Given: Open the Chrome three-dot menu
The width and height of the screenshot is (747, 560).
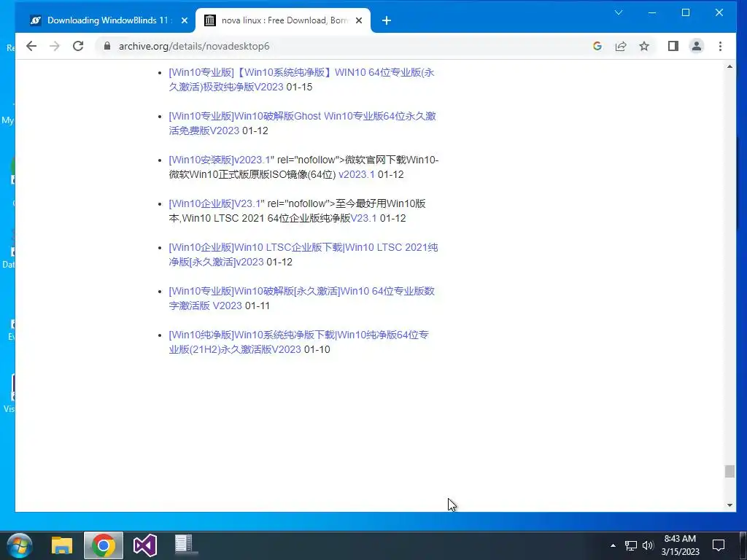Looking at the screenshot, I should [x=720, y=46].
